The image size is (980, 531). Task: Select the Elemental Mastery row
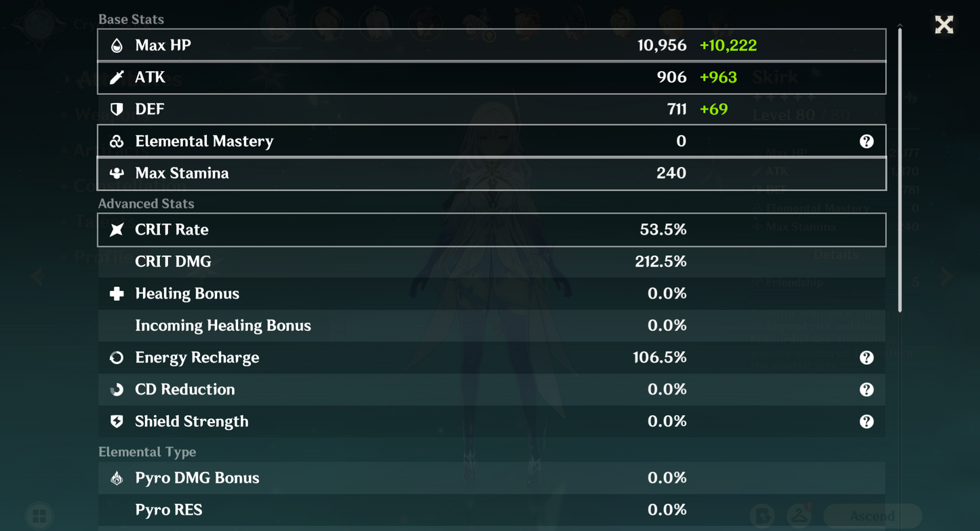click(492, 141)
